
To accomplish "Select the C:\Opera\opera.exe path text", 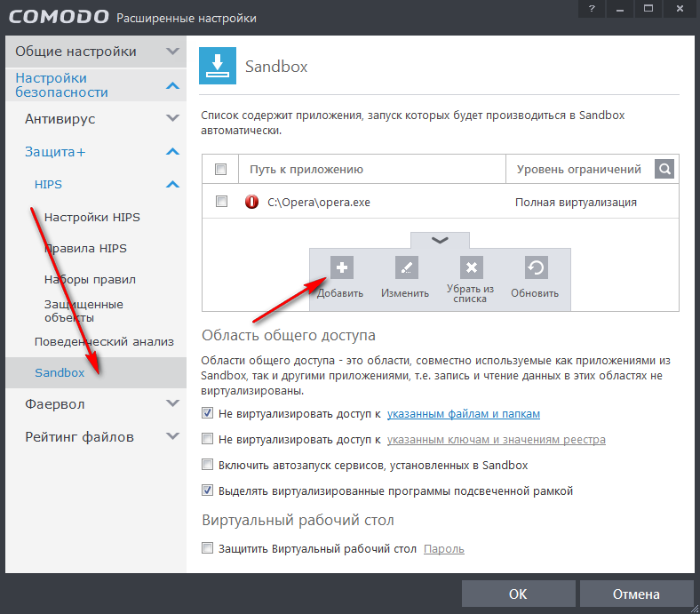I will tap(319, 203).
